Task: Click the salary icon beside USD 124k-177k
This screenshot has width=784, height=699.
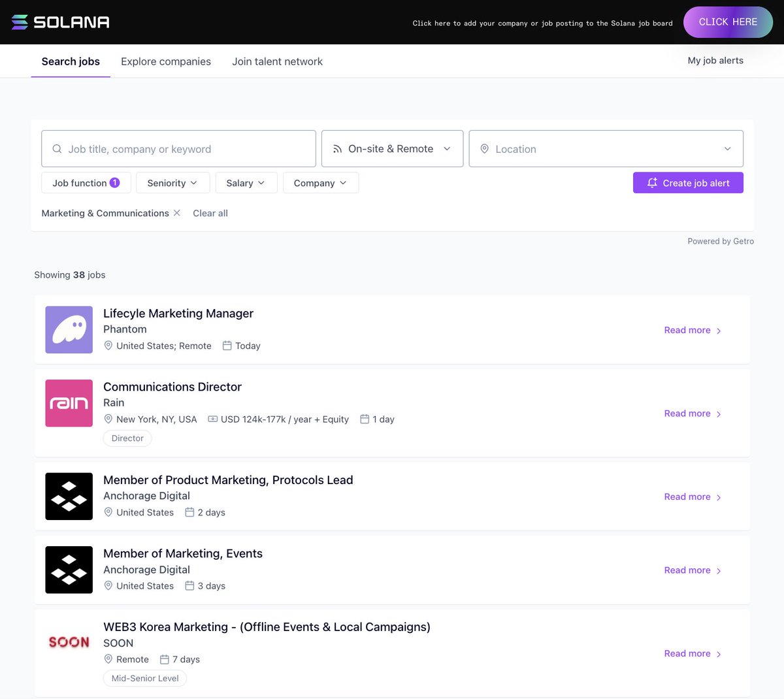Action: coord(213,419)
